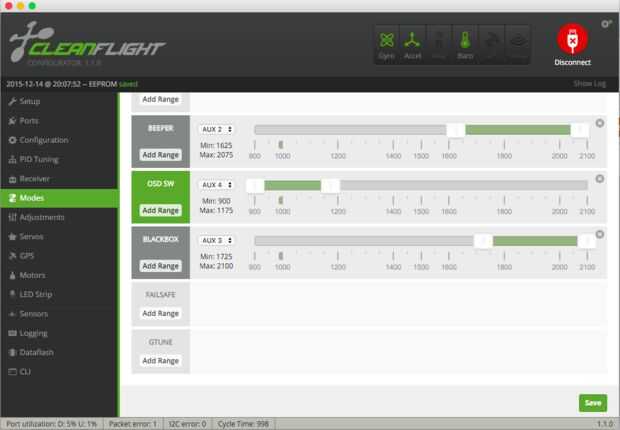
Task: Open the Setup tab in sidebar
Action: [x=59, y=101]
